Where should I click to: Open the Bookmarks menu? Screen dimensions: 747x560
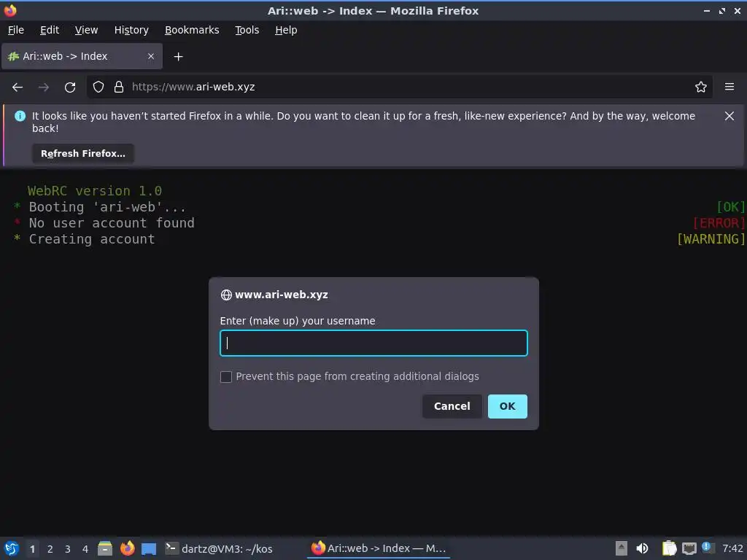(192, 30)
